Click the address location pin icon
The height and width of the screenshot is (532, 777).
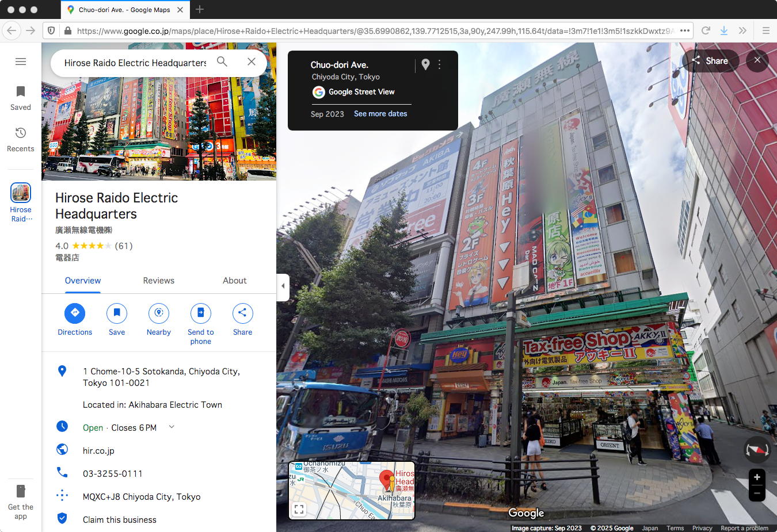pyautogui.click(x=62, y=371)
